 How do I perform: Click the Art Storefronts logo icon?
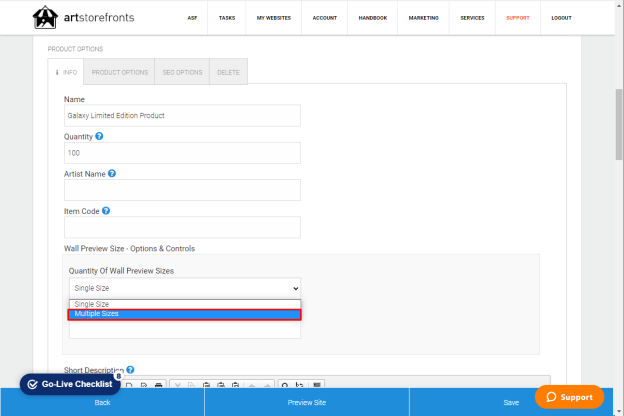[x=45, y=18]
